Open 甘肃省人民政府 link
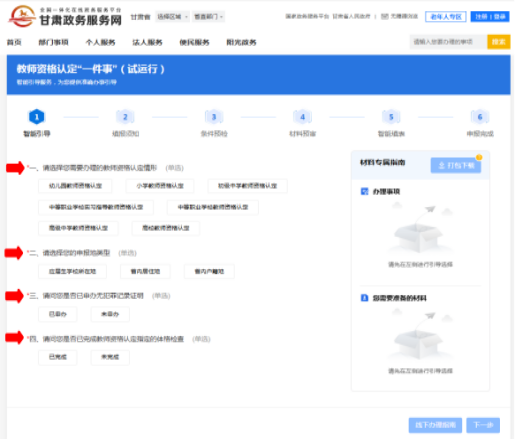The width and height of the screenshot is (516, 439). pos(351,16)
